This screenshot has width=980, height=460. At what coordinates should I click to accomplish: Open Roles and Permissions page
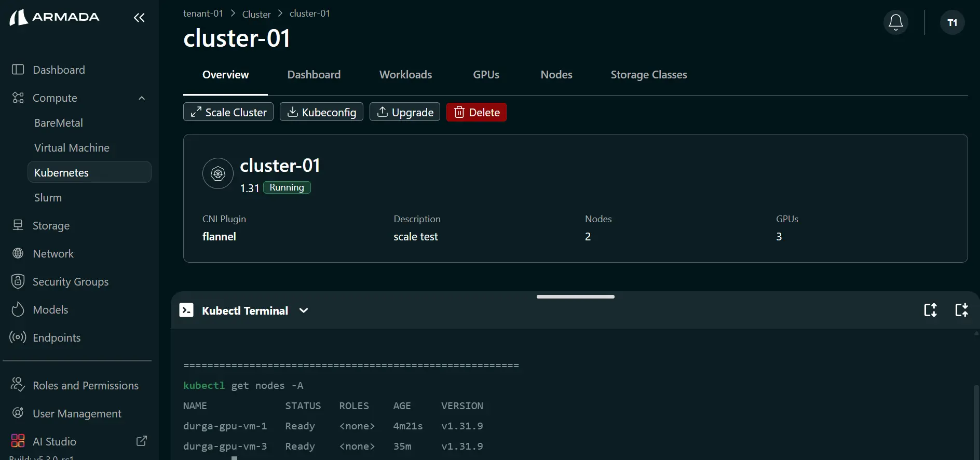pos(86,386)
